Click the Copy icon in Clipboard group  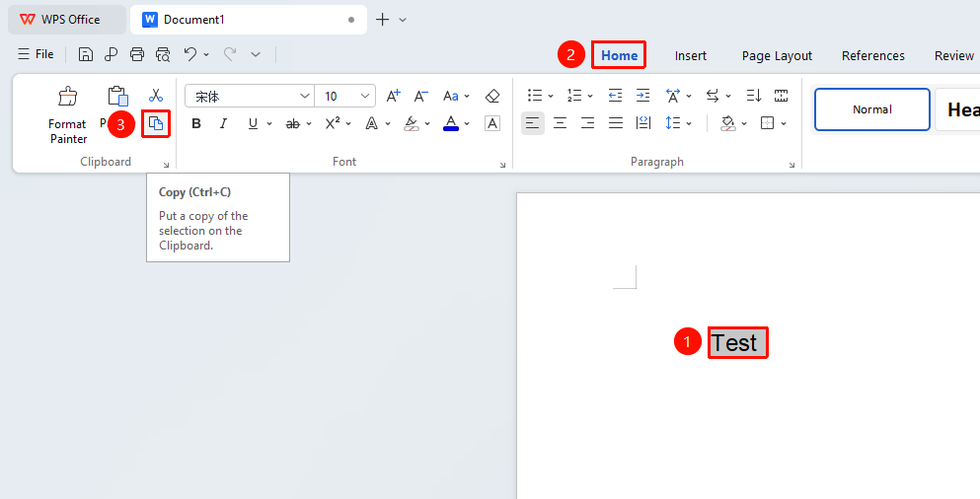pyautogui.click(x=156, y=123)
